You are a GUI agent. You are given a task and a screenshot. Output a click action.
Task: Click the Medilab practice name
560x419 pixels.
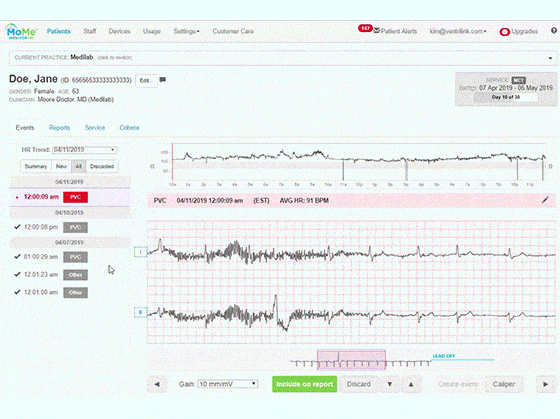82,57
